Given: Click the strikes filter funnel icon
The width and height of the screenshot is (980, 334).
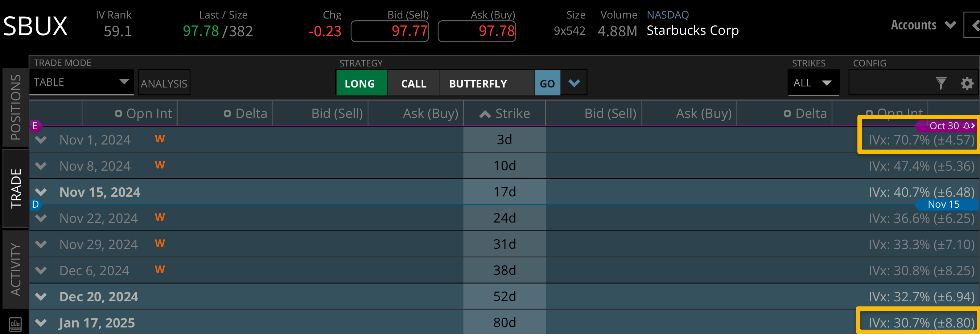Looking at the screenshot, I should pos(941,83).
